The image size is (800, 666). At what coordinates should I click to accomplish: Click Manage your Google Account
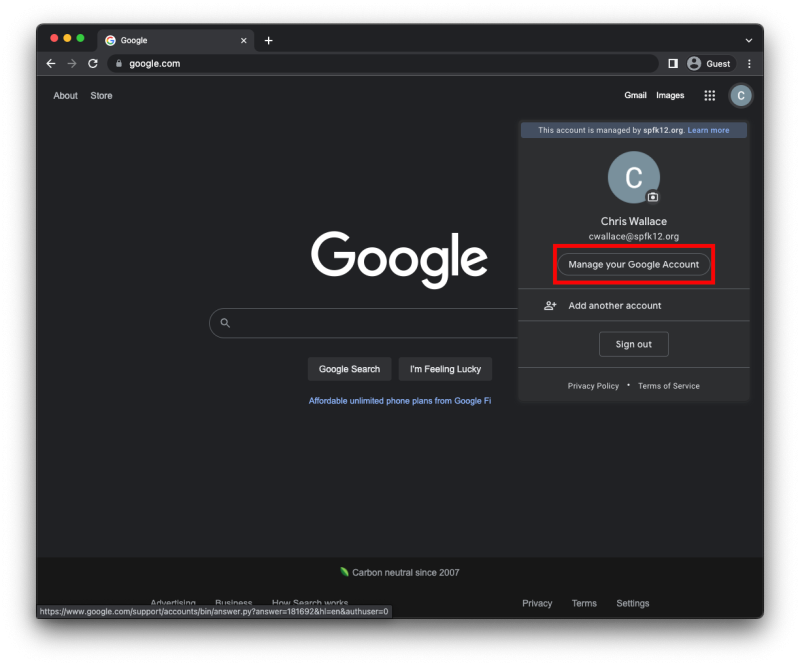[x=633, y=264]
